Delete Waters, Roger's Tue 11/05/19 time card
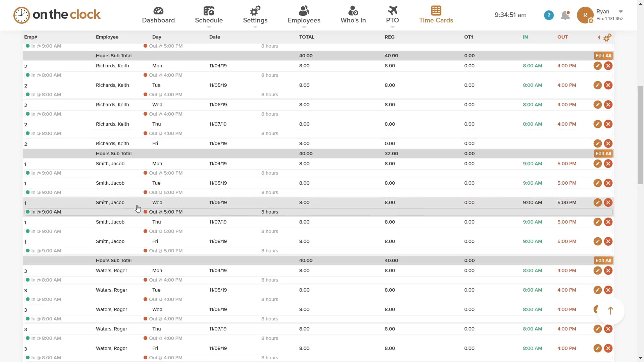This screenshot has width=644, height=362. (608, 290)
